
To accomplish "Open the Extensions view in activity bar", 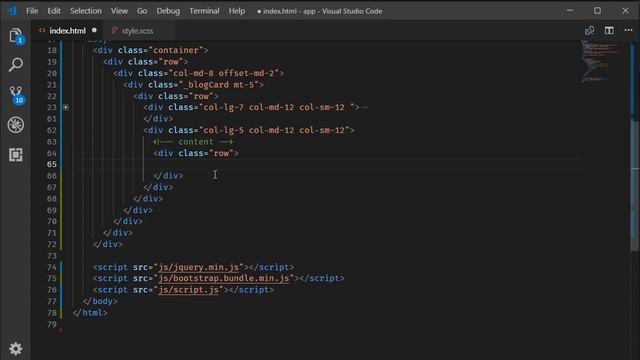I will [16, 155].
